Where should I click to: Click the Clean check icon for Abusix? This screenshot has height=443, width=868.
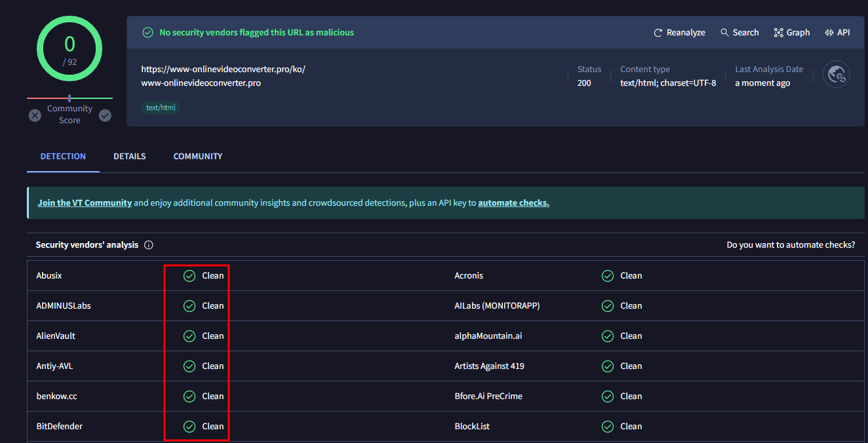click(x=189, y=276)
